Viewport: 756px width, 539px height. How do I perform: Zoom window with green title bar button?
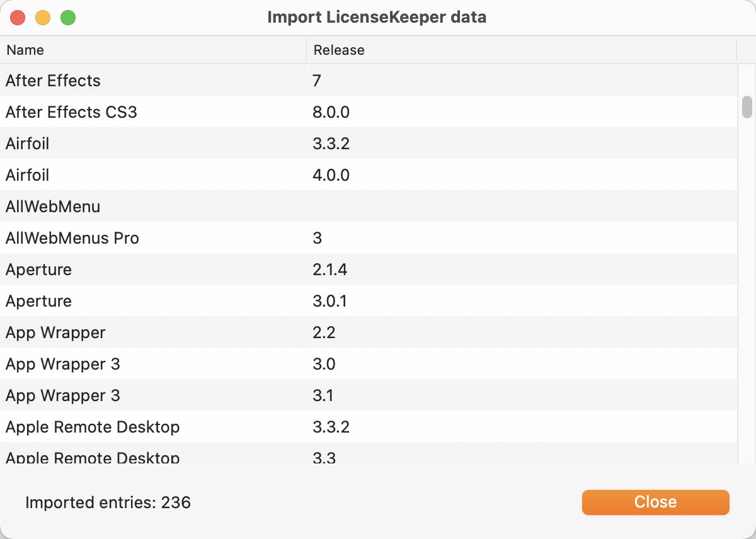68,18
